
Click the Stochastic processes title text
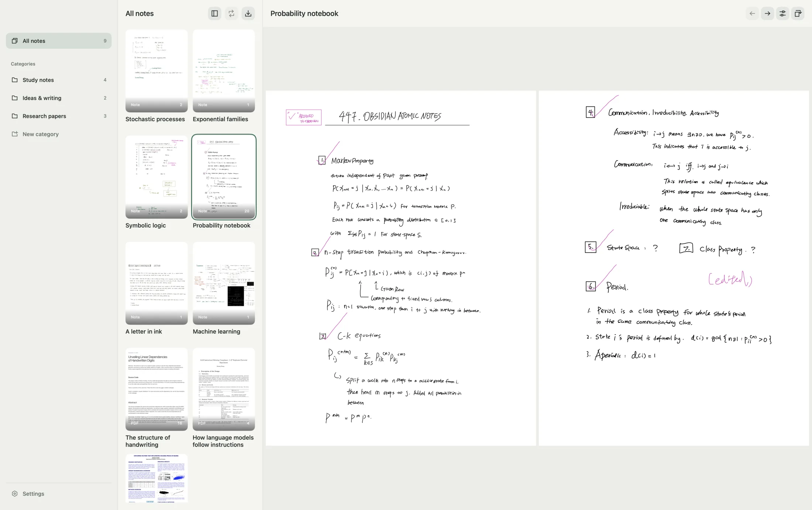pos(155,119)
